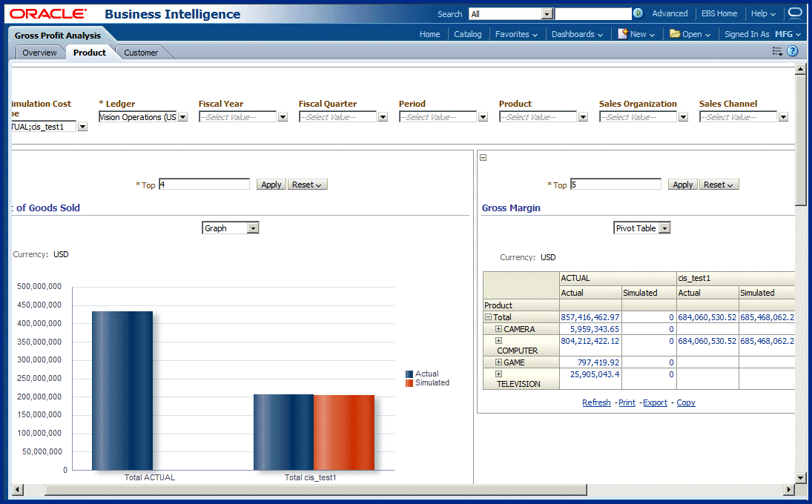Click the Total cis_test1 value 684,060,530.52

tap(707, 317)
